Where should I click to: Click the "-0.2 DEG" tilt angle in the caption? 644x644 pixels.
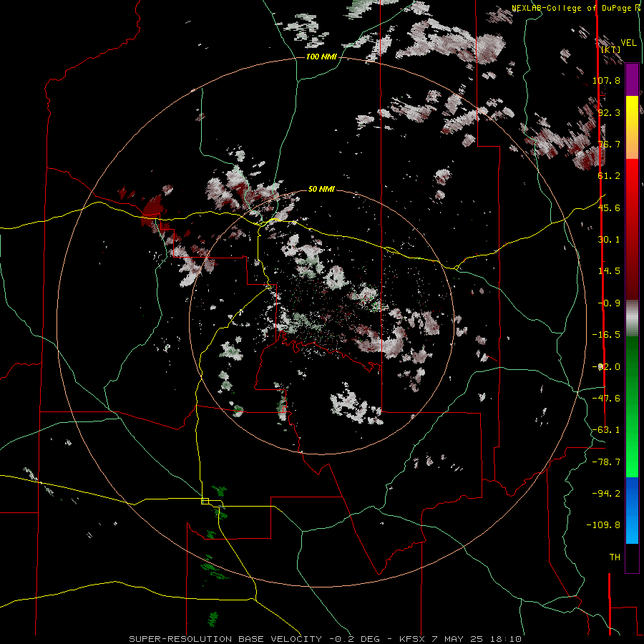(x=356, y=639)
